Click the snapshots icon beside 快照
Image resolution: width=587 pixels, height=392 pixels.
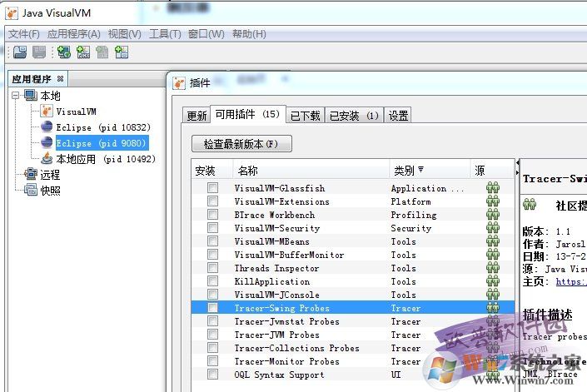tap(31, 190)
